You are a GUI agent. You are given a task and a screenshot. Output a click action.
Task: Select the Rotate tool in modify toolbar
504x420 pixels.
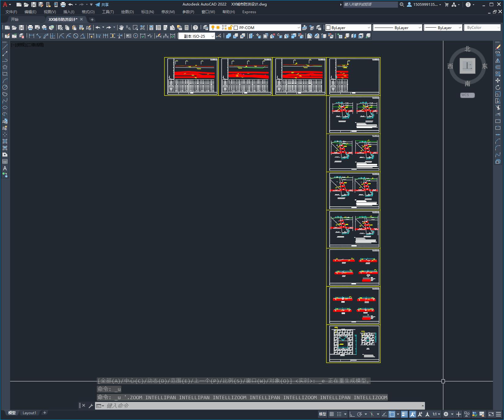click(x=498, y=87)
